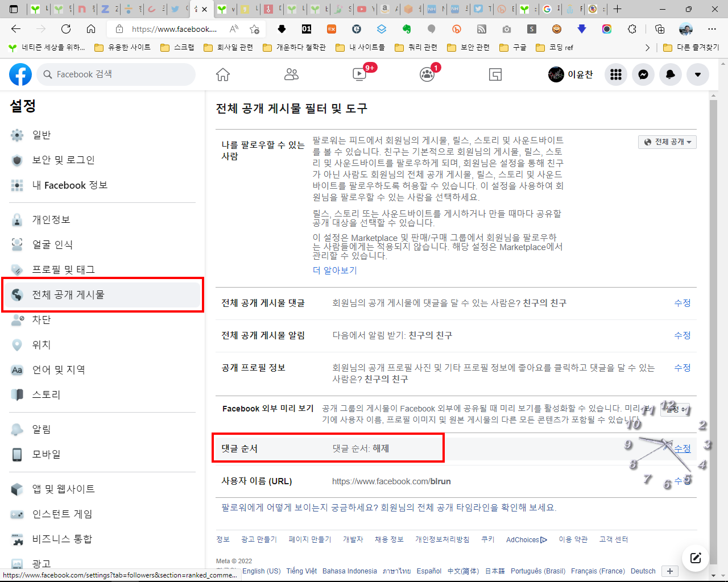Open the Evernote elephant extension icon
The height and width of the screenshot is (582, 728).
(407, 29)
